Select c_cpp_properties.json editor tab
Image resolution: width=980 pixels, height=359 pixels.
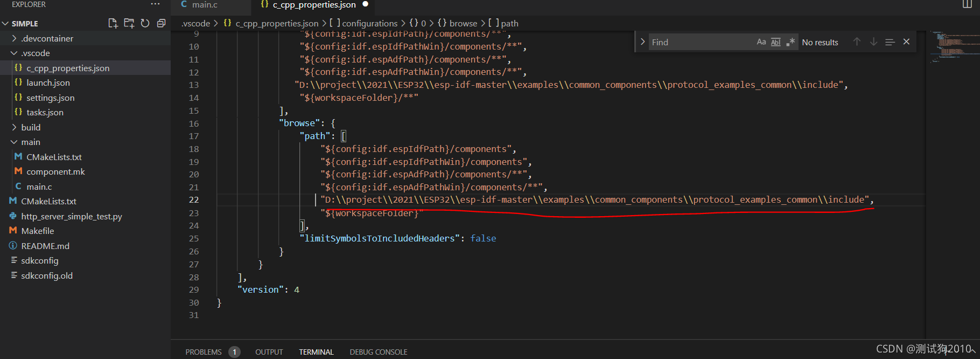[x=314, y=5]
